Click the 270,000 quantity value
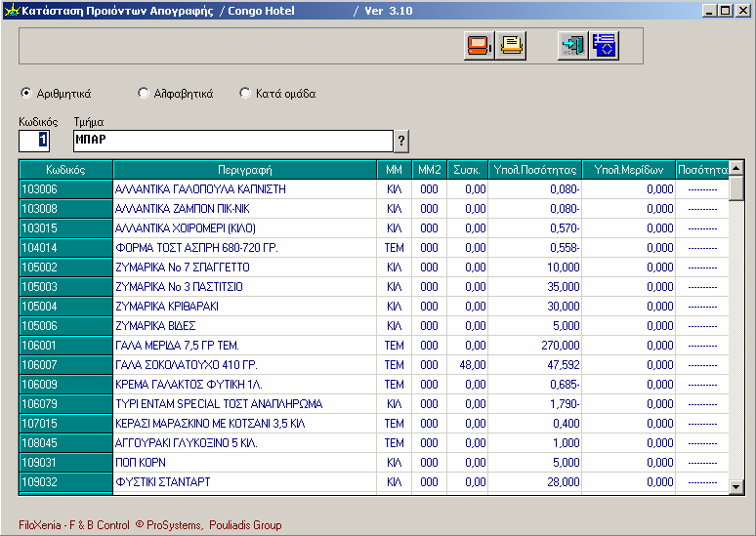Screen dimensions: 756x536 point(534,346)
